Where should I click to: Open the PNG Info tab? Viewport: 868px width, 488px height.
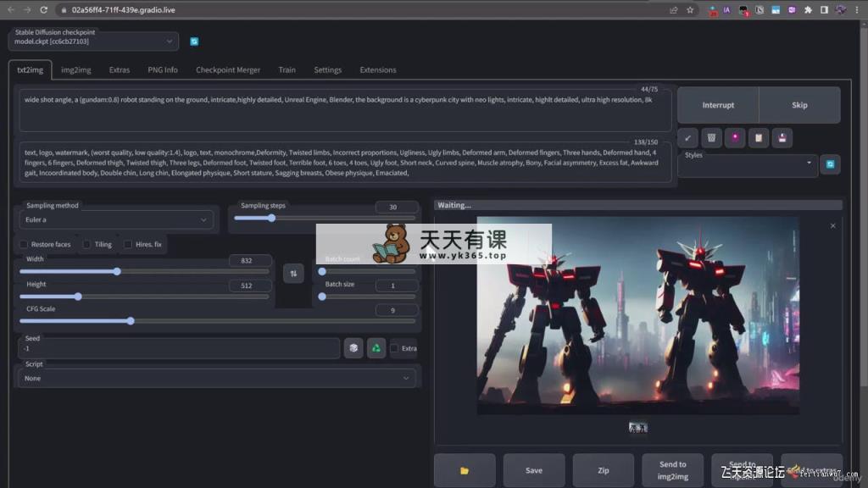163,69
